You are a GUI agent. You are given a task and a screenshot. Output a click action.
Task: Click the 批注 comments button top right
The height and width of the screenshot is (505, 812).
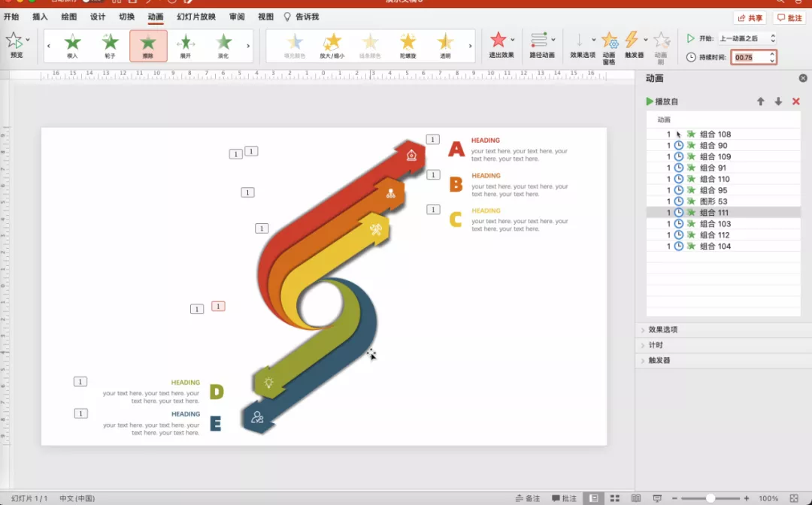tap(789, 17)
